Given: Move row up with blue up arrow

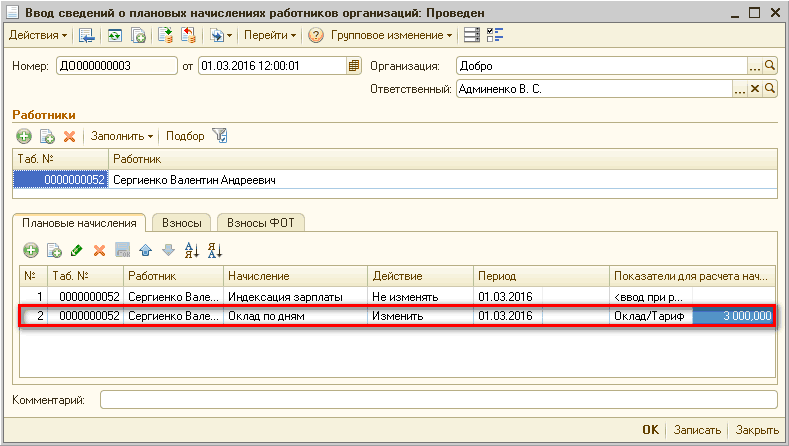Looking at the screenshot, I should coord(145,251).
